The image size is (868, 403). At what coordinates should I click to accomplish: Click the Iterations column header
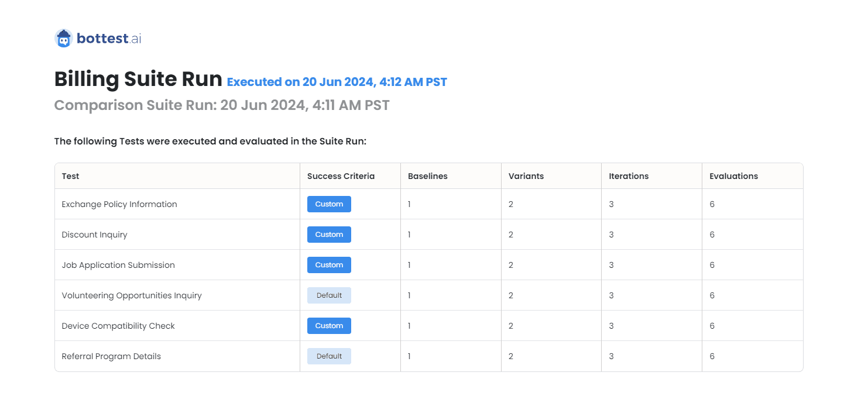click(x=629, y=176)
